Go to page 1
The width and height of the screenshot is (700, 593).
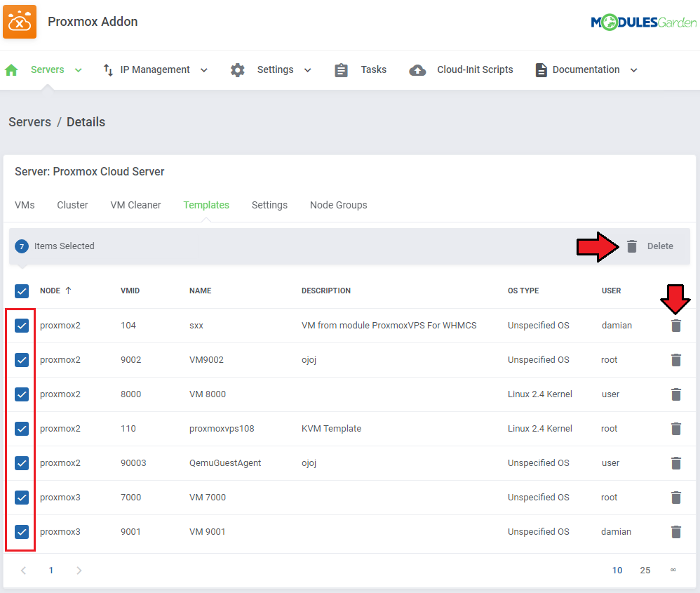(x=51, y=571)
